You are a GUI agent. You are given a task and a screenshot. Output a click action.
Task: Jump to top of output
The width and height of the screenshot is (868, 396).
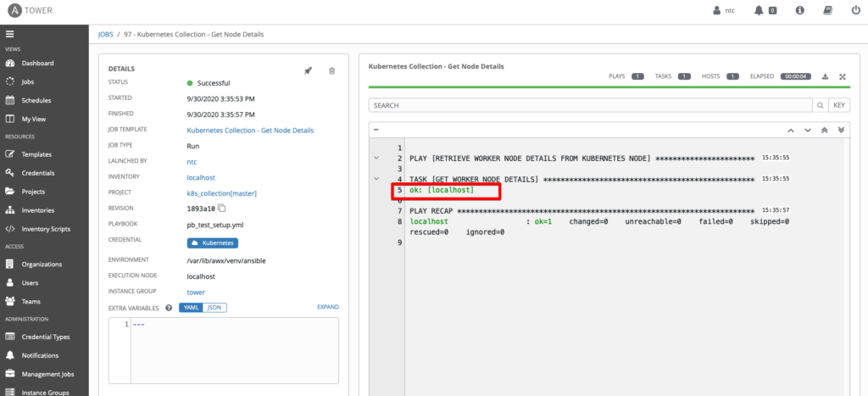[824, 130]
